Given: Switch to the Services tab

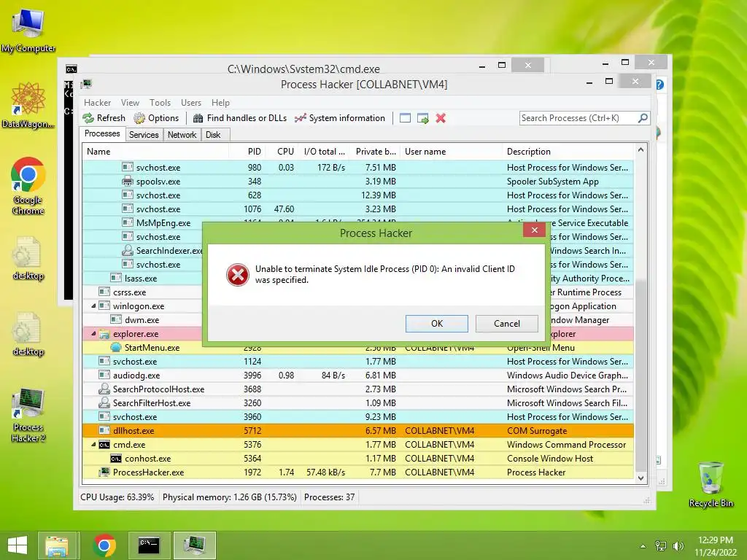Looking at the screenshot, I should click(144, 135).
